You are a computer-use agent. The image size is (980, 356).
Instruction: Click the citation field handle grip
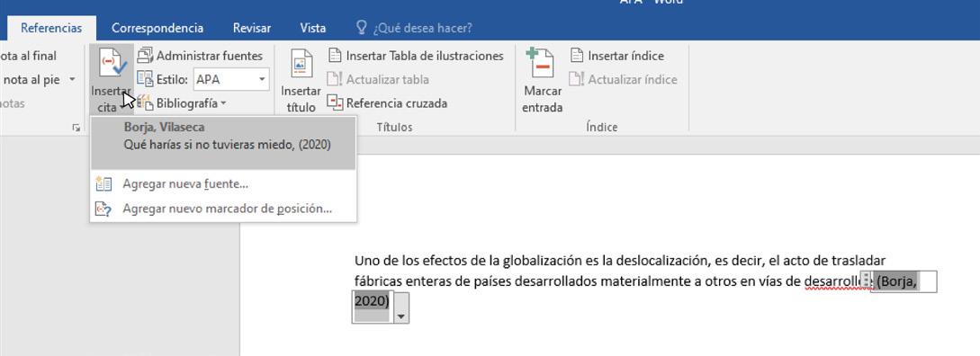867,281
